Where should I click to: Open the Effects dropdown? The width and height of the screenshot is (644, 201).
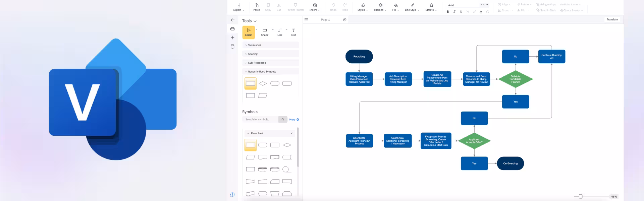click(x=431, y=7)
